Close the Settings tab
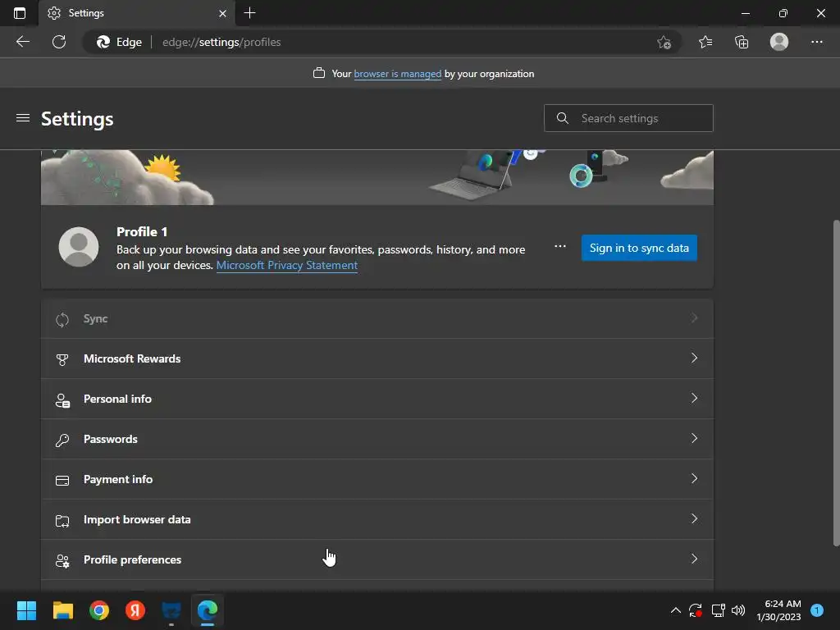 (223, 13)
